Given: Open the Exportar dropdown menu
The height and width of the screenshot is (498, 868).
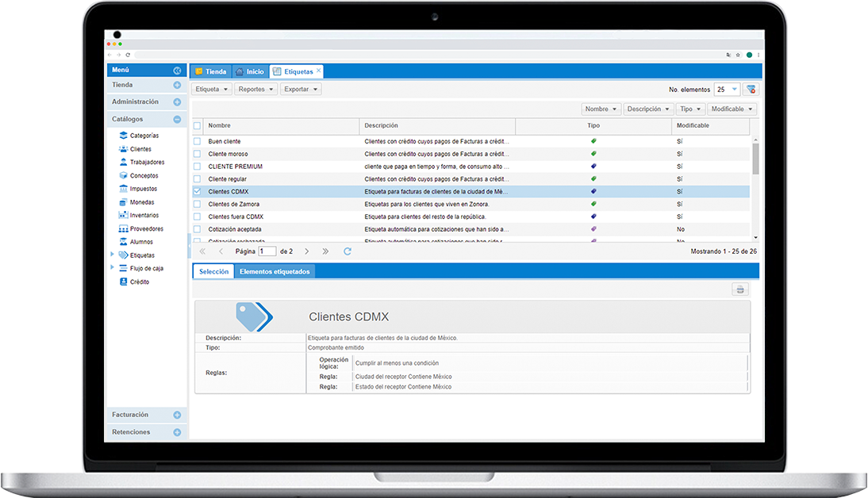Looking at the screenshot, I should tap(301, 90).
